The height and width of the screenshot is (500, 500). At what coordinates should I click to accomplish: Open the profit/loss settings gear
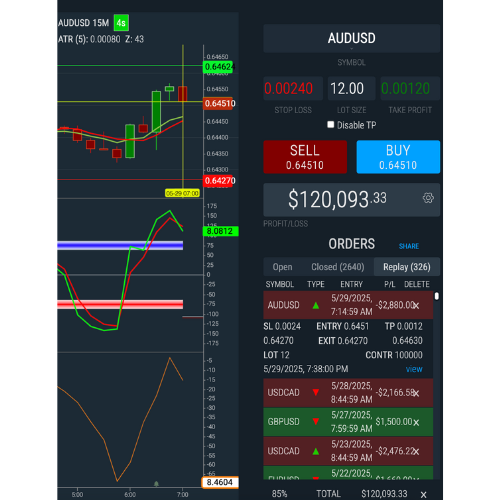[428, 198]
